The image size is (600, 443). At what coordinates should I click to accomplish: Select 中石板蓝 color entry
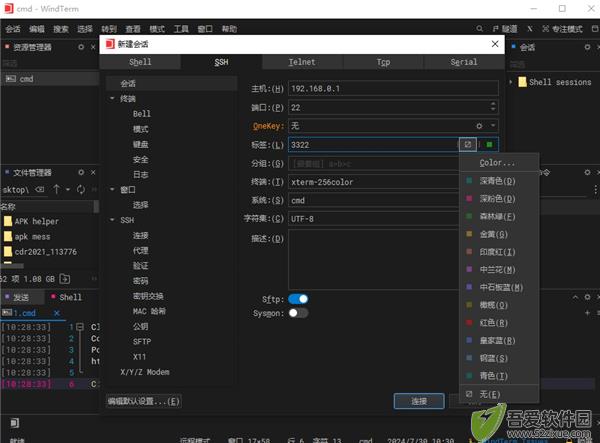click(x=499, y=287)
